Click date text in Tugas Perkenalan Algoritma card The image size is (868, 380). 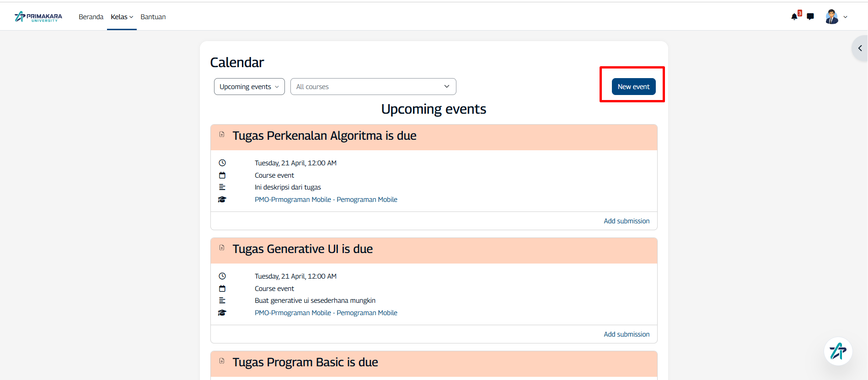point(295,163)
